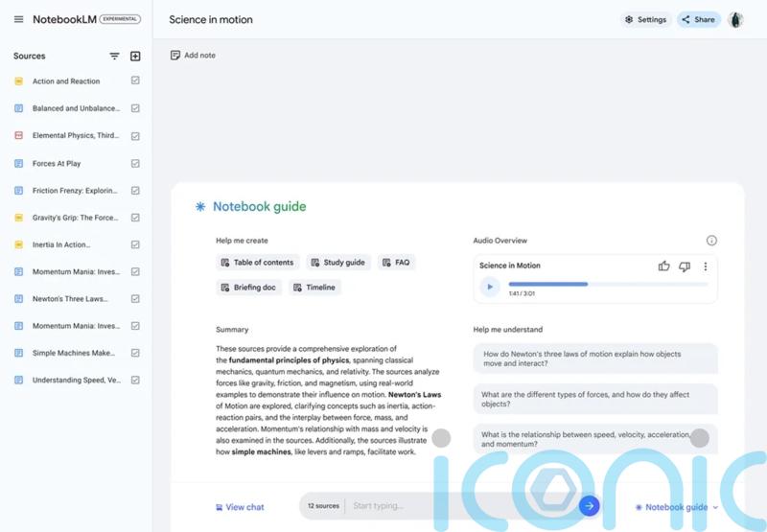Image resolution: width=767 pixels, height=532 pixels.
Task: Click Forces At Play document icon
Action: click(x=18, y=163)
